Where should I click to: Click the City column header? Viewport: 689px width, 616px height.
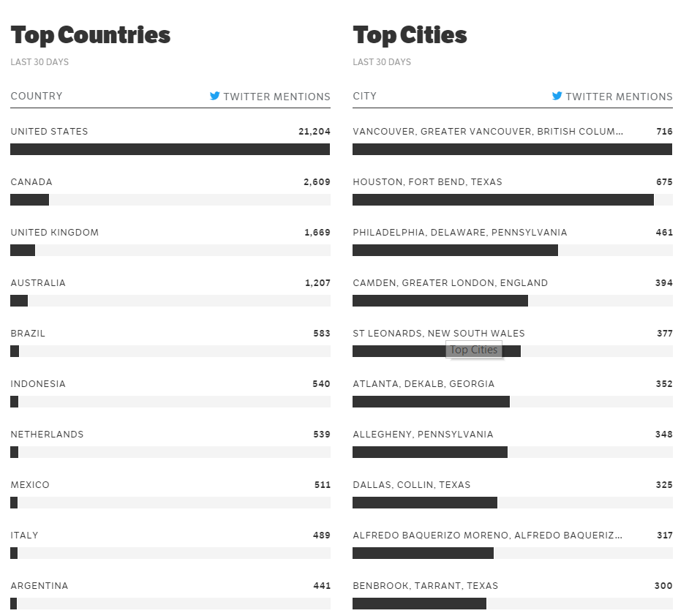(364, 96)
